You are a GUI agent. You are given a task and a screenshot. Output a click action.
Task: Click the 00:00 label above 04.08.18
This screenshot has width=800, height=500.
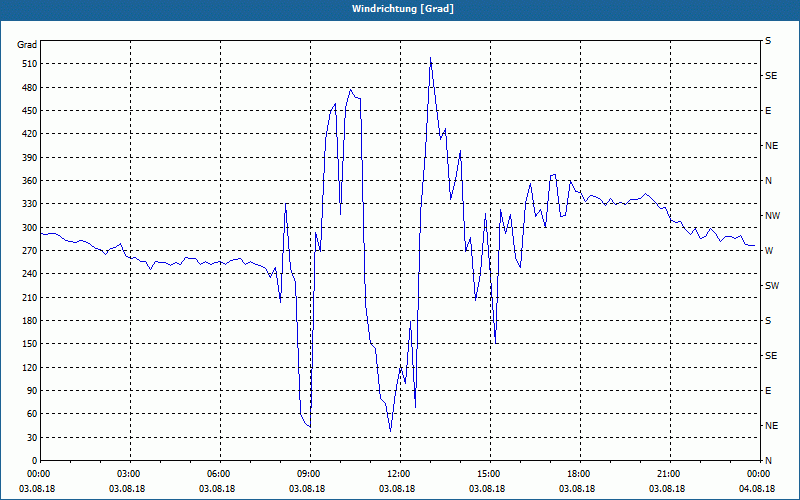point(759,473)
